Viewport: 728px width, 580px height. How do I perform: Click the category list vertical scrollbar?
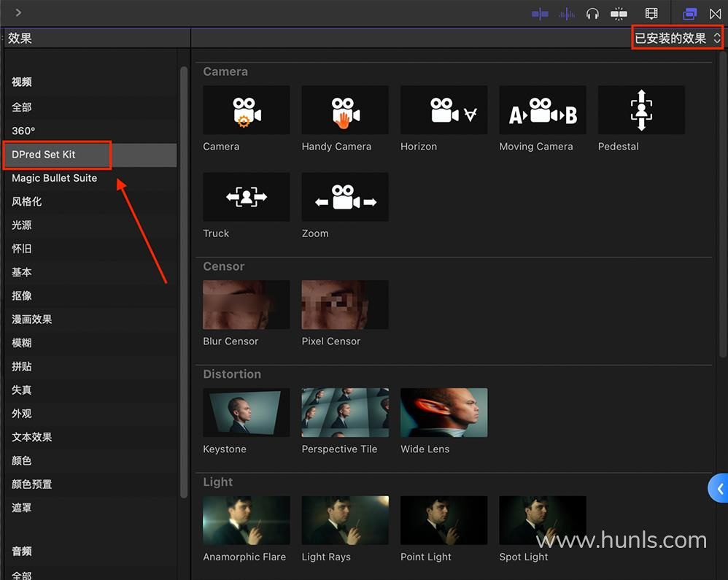(x=184, y=277)
